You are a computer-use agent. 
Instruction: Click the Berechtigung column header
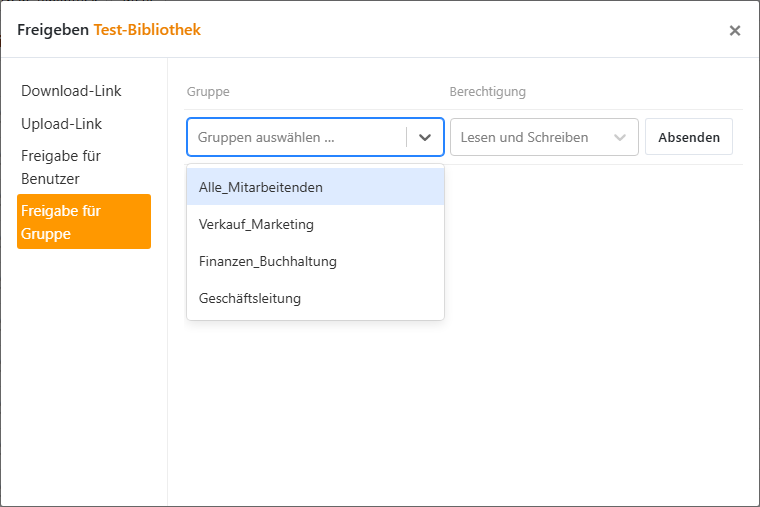[x=487, y=92]
